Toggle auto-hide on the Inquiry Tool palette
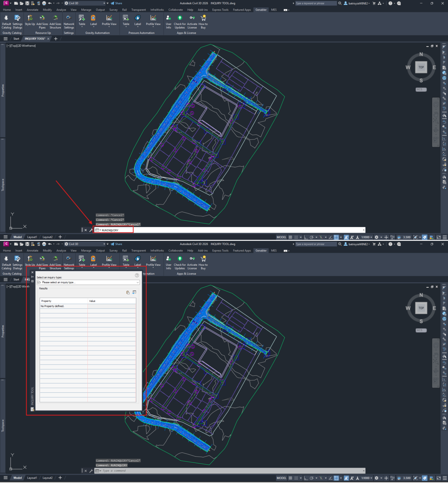Screen dimensions: 448x483 point(32,277)
